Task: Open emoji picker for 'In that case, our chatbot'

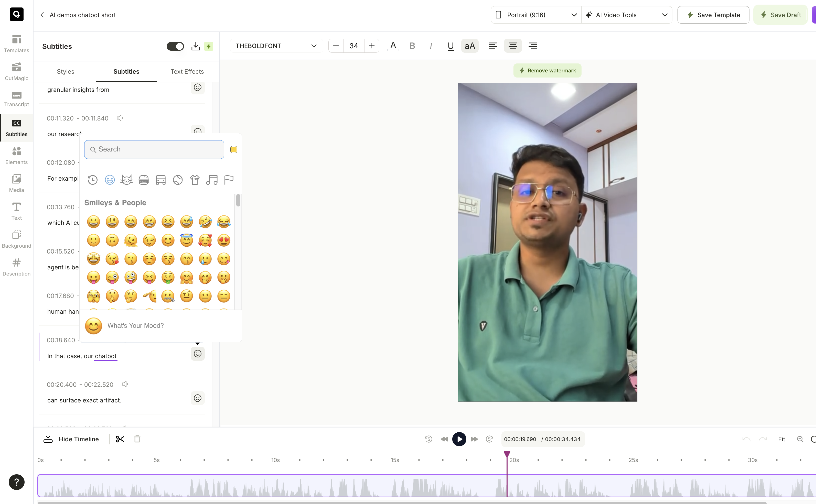Action: click(198, 354)
